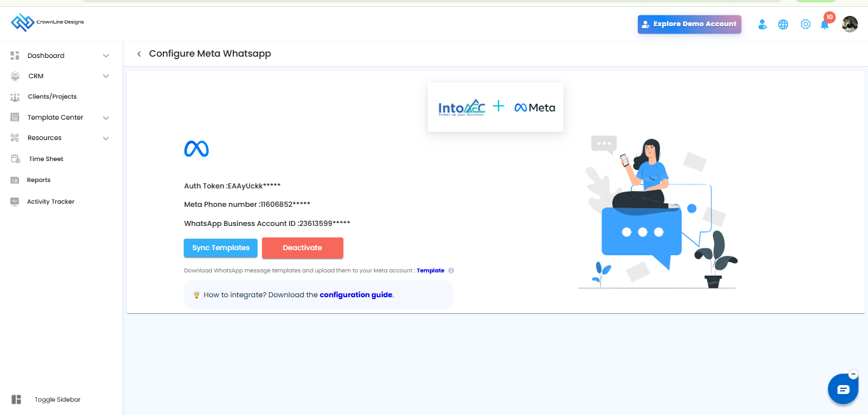Expand the Resources menu chevron
The image size is (868, 415).
[x=106, y=138]
